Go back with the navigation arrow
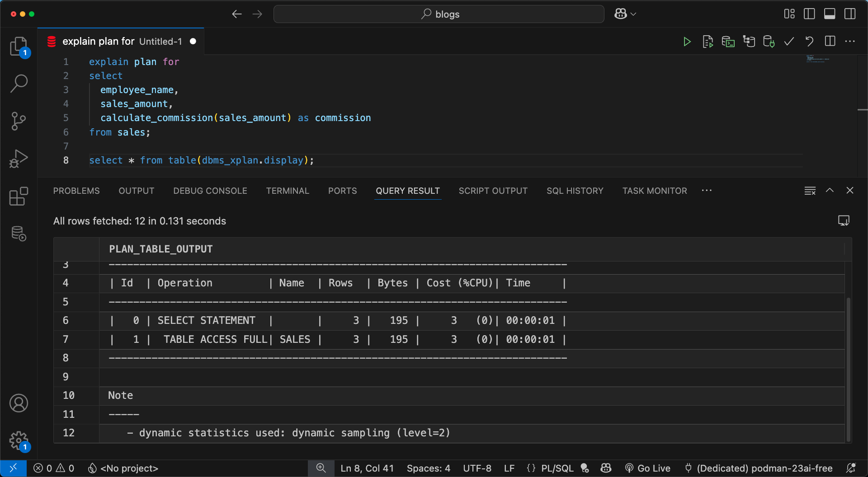Viewport: 868px width, 477px height. click(237, 14)
